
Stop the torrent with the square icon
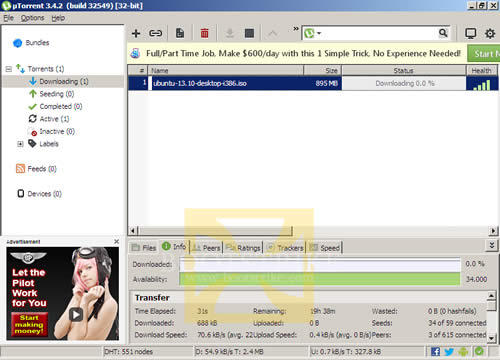[x=249, y=33]
